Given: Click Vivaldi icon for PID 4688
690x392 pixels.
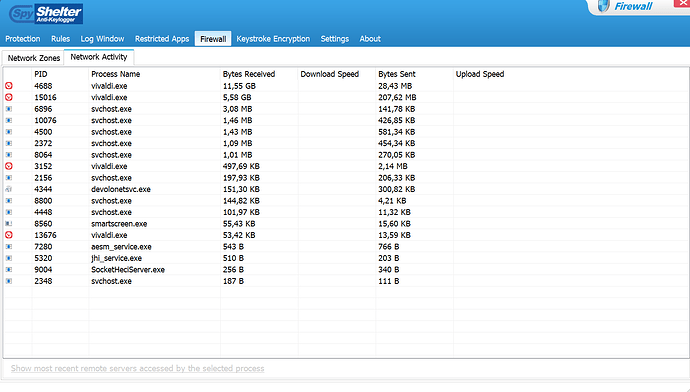Looking at the screenshot, I should pyautogui.click(x=9, y=86).
